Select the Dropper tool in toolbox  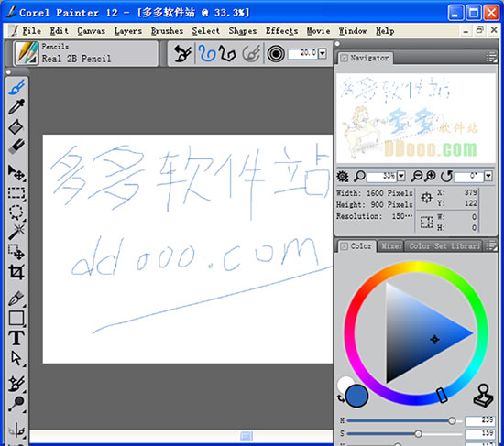[x=16, y=106]
